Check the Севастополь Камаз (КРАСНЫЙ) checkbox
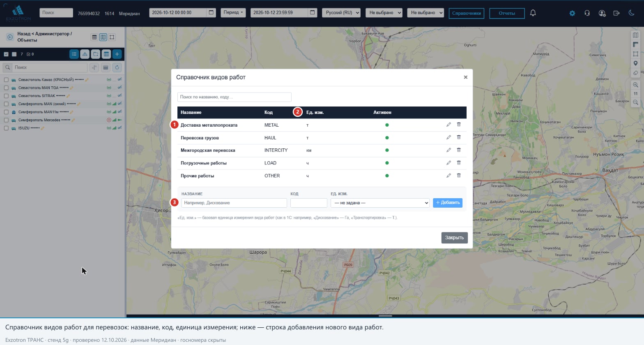 [6, 80]
